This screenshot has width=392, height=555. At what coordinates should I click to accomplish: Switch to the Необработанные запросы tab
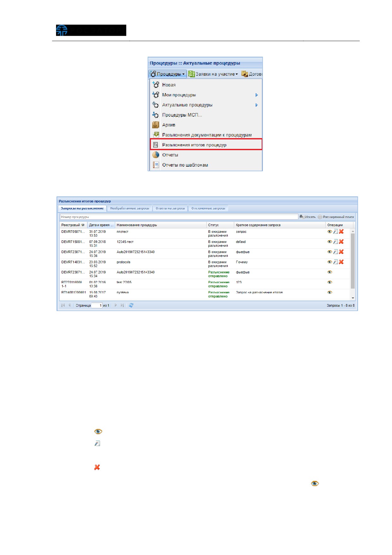(x=130, y=208)
